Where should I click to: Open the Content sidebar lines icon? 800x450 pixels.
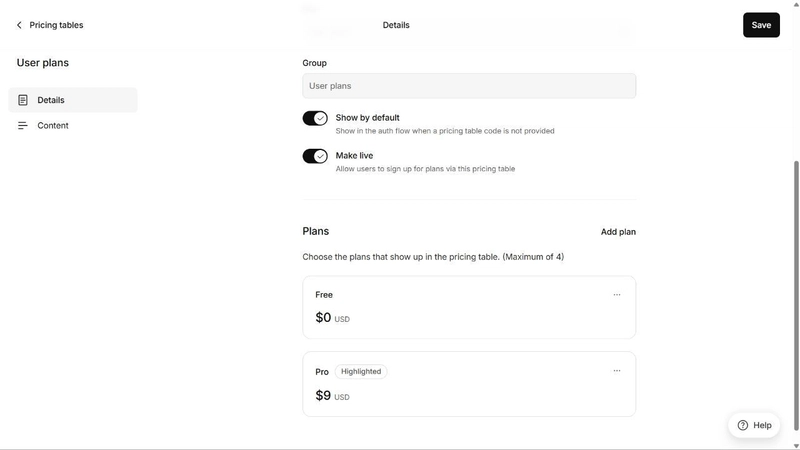click(22, 126)
